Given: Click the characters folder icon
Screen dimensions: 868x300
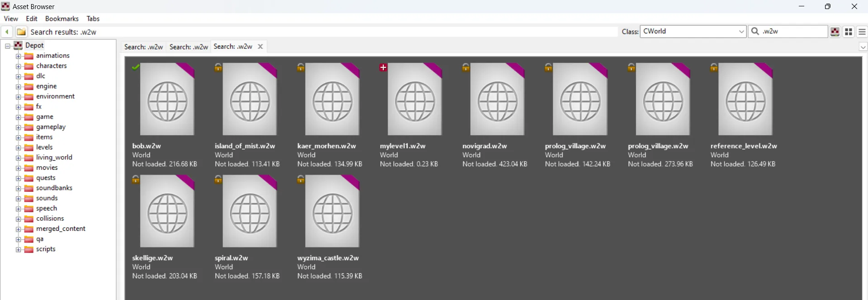Looking at the screenshot, I should point(29,66).
